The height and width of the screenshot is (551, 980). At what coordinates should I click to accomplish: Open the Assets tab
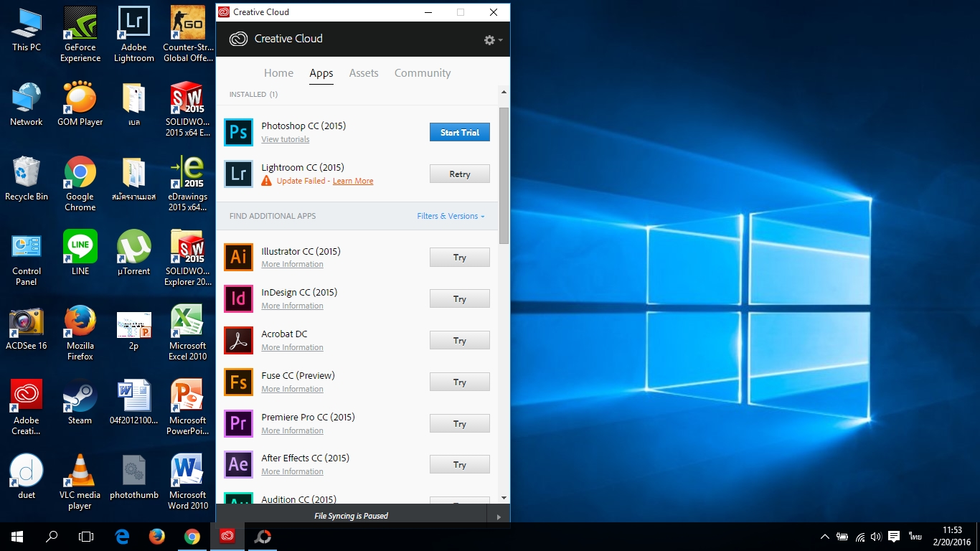point(364,73)
